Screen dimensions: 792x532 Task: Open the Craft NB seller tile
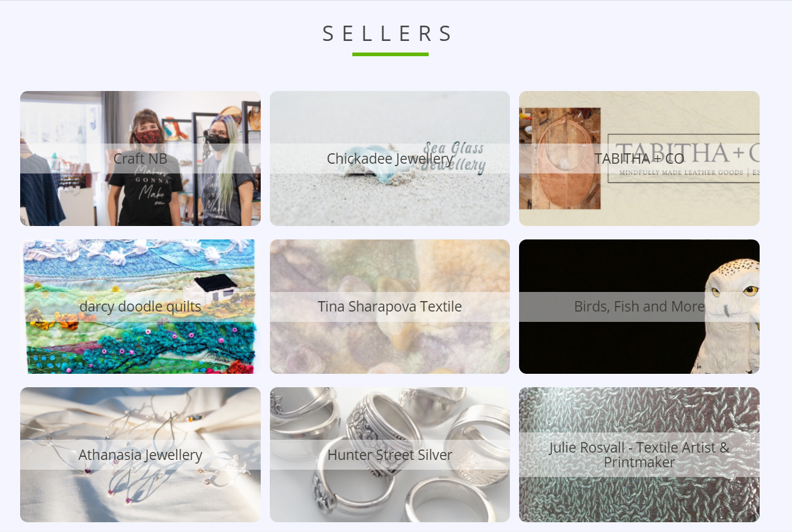[x=140, y=159]
